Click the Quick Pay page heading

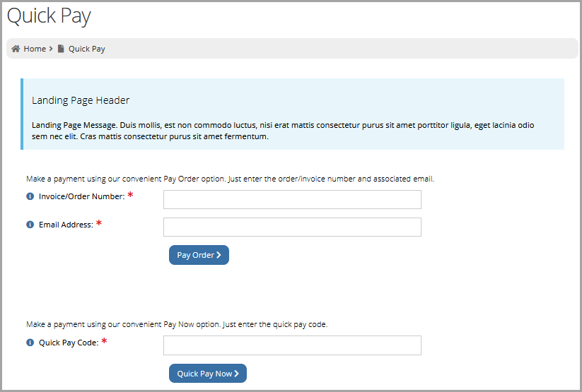(49, 16)
